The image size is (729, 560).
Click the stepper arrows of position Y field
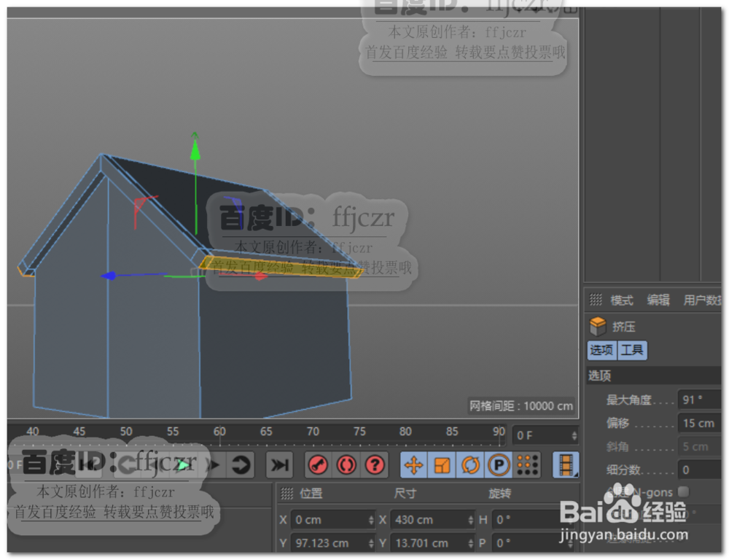(371, 542)
